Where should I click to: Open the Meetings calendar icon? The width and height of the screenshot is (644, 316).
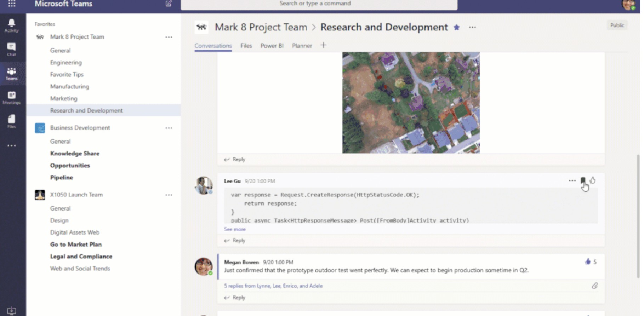point(11,97)
